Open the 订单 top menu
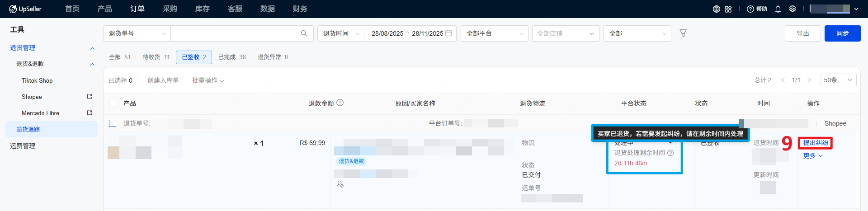This screenshot has width=868, height=211. (x=137, y=9)
